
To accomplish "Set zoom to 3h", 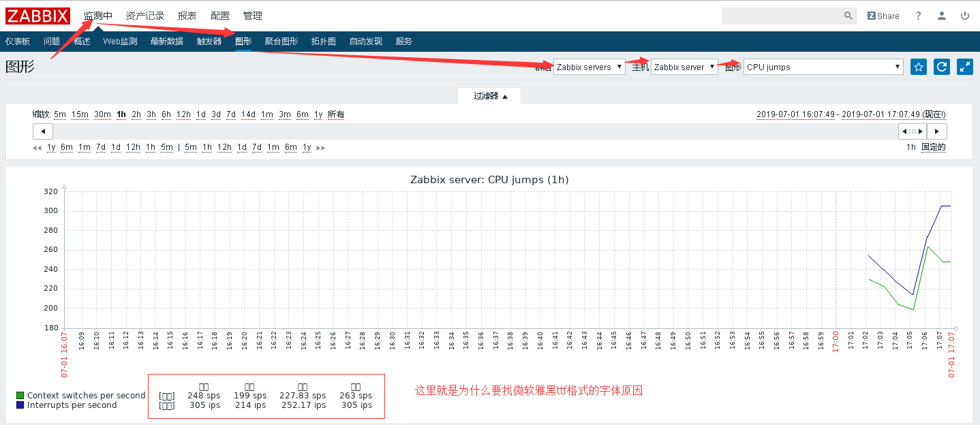I will point(151,114).
